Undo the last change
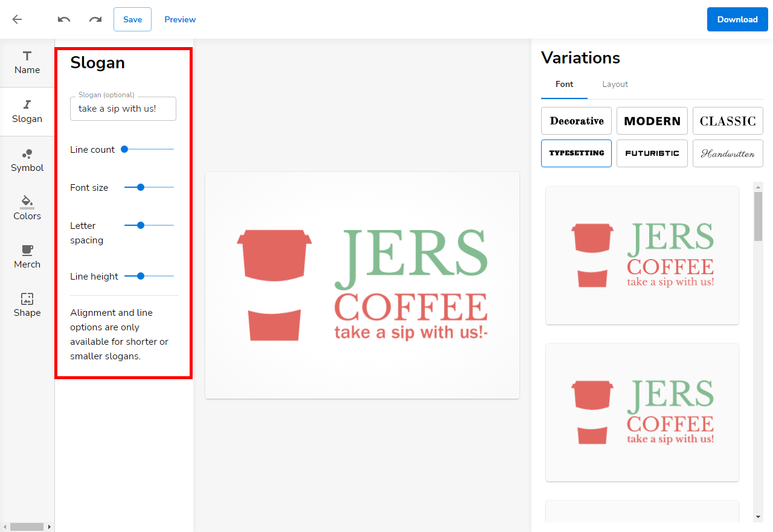Viewport: 773px width, 532px height. (64, 19)
